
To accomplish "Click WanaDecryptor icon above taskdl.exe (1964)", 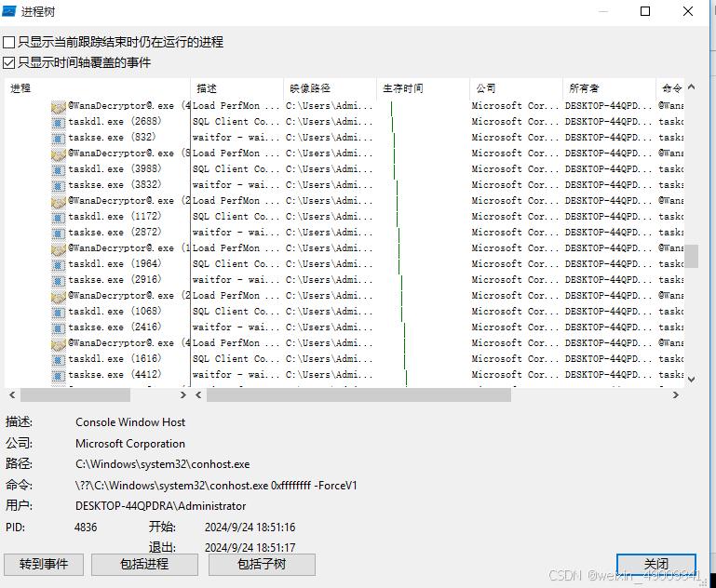I will coord(58,249).
